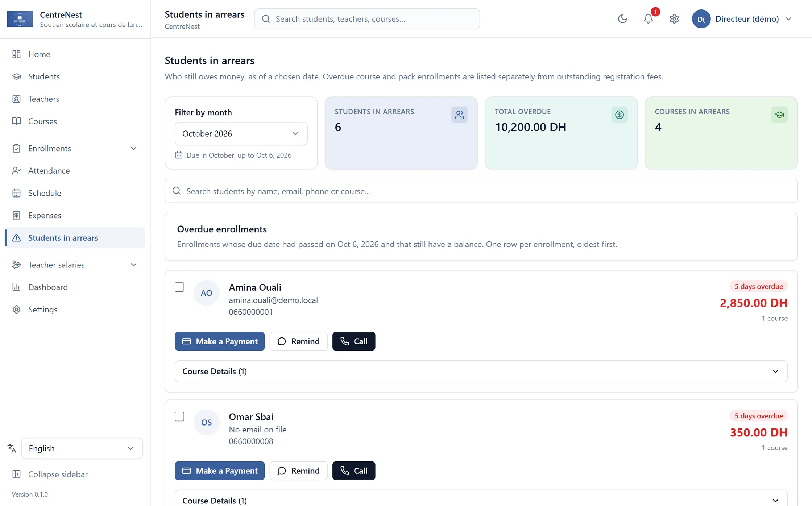Select Students in arrears sidebar item
Image resolution: width=812 pixels, height=506 pixels.
pyautogui.click(x=75, y=238)
